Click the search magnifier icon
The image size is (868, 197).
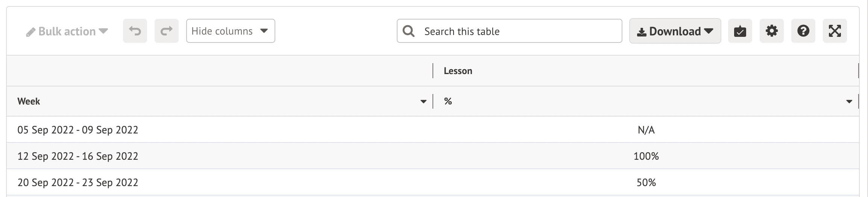(x=408, y=31)
